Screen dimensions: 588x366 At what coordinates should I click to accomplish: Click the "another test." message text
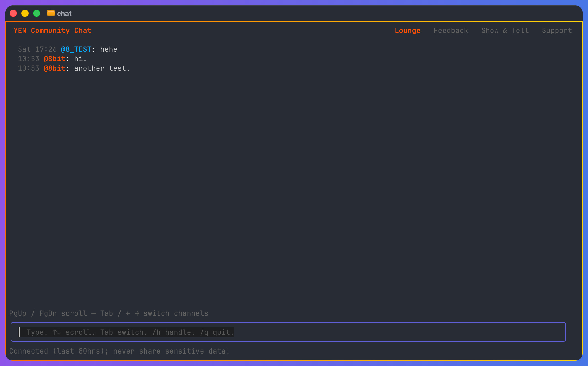point(102,68)
